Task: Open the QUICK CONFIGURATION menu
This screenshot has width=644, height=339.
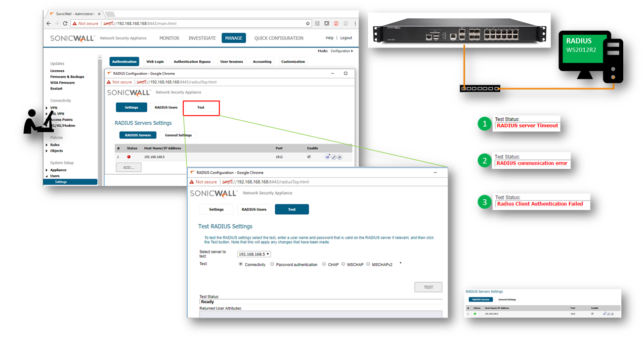Action: coord(279,38)
